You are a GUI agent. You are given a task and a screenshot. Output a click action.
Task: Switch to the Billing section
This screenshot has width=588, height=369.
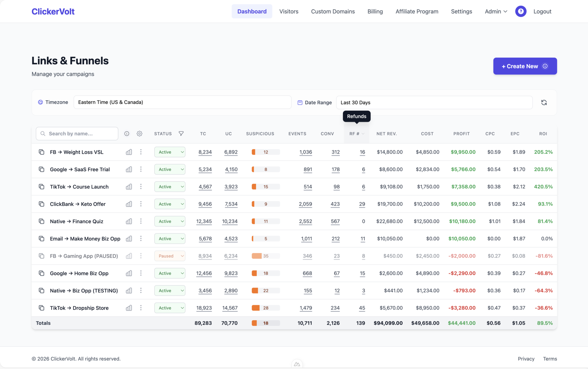tap(375, 11)
